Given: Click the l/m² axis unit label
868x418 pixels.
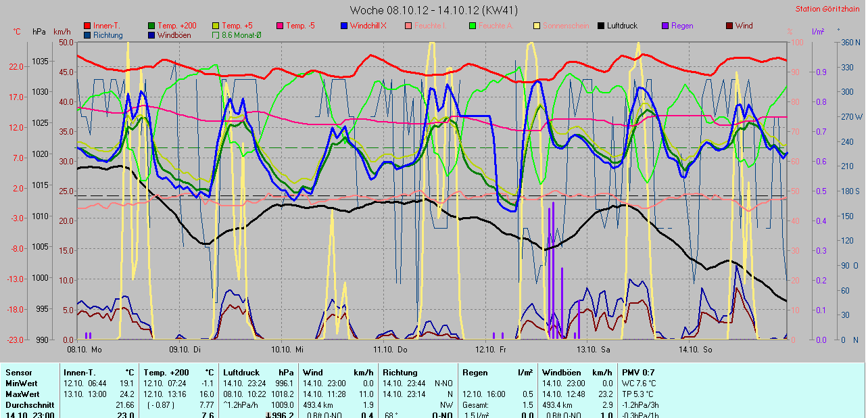Looking at the screenshot, I should pyautogui.click(x=817, y=32).
